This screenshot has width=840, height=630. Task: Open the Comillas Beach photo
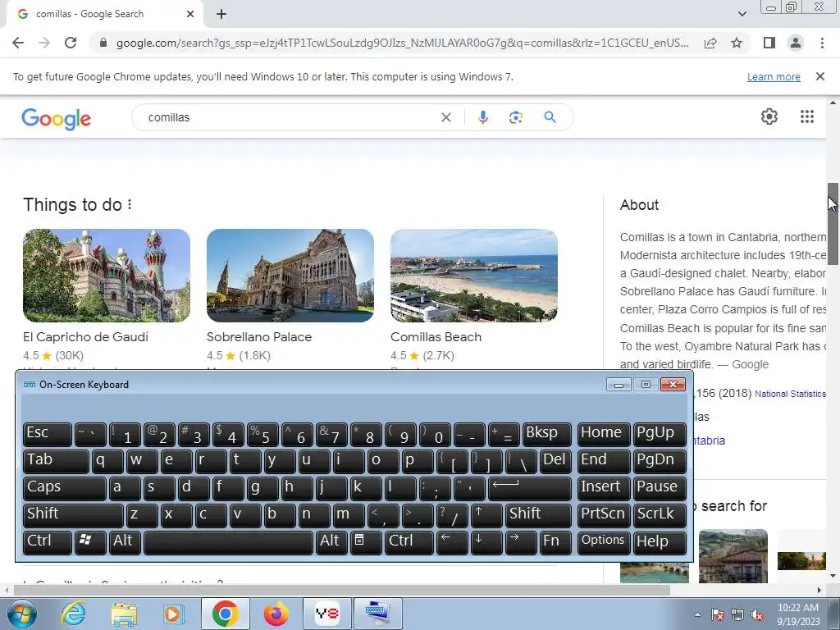click(x=474, y=276)
